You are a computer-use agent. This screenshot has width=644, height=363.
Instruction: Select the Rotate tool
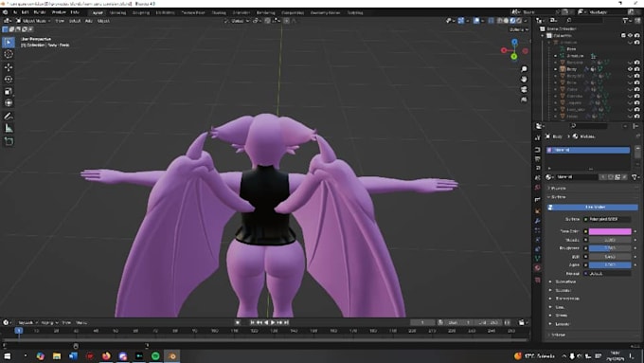click(x=9, y=79)
